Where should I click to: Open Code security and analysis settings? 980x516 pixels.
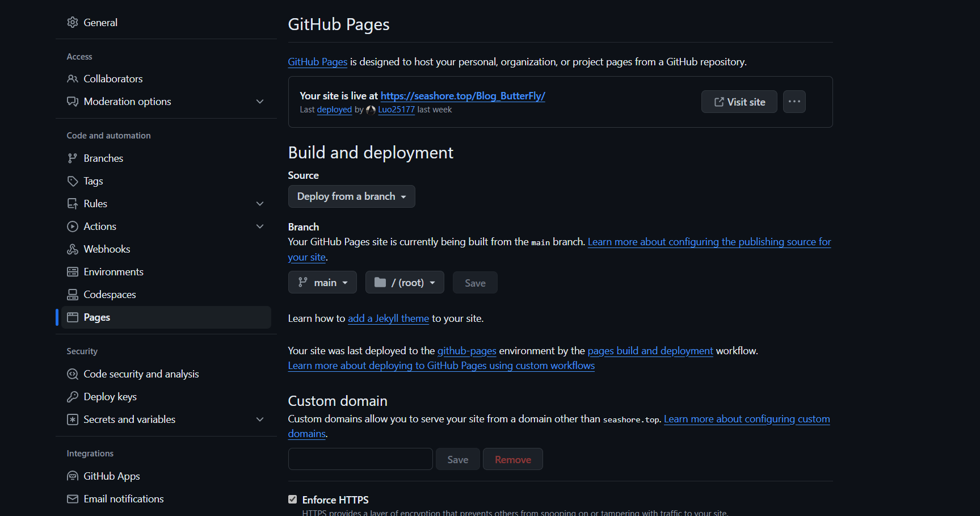click(141, 374)
